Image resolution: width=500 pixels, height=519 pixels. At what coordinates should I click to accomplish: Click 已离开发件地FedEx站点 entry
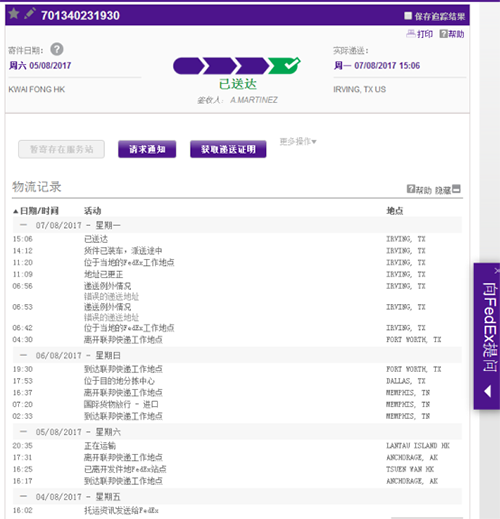(x=125, y=469)
